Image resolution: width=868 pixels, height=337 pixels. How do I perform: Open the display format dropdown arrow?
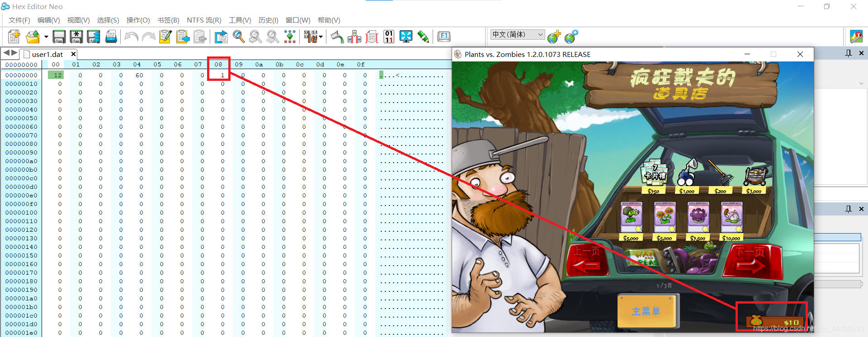point(321,37)
